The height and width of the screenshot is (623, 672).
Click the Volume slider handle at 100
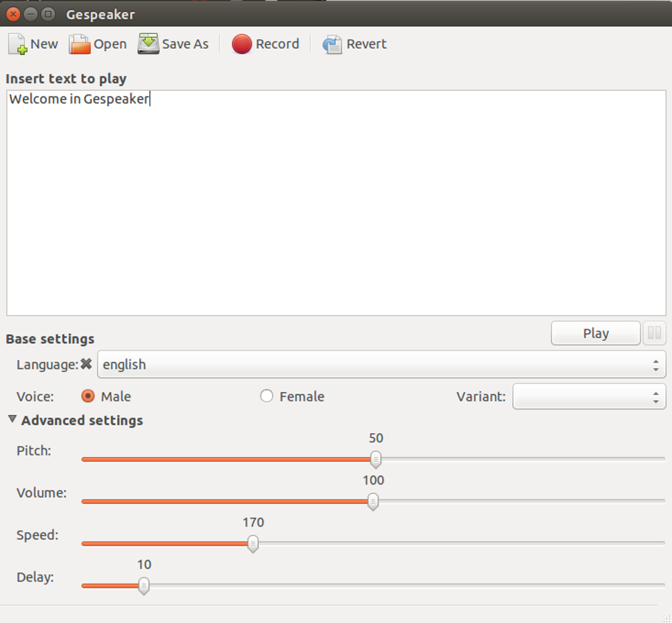[x=373, y=502]
